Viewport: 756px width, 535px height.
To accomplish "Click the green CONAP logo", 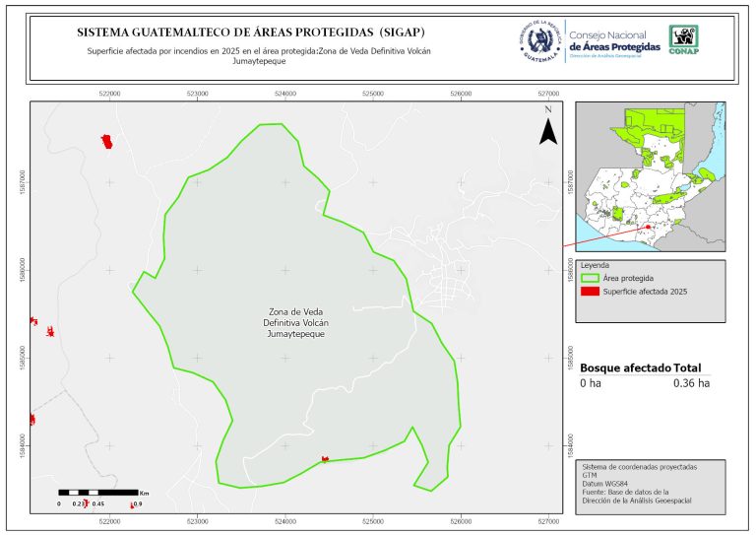I will (684, 39).
